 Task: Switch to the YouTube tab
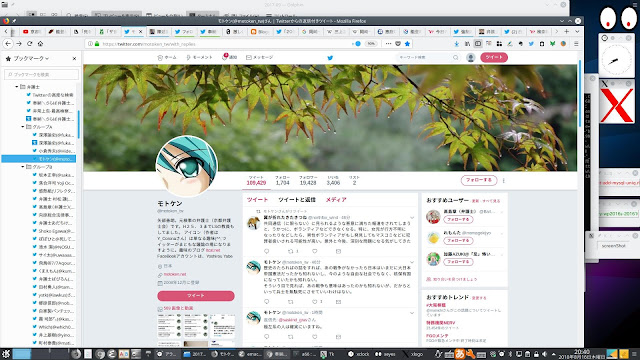[32, 31]
